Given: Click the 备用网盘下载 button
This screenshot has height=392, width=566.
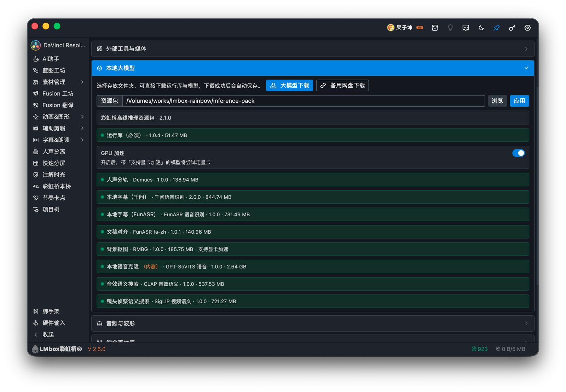Looking at the screenshot, I should 342,86.
